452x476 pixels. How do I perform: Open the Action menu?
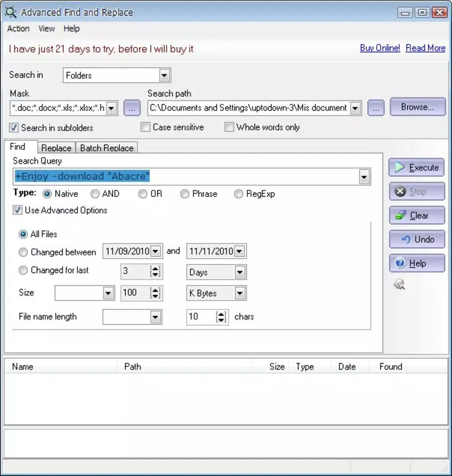[x=18, y=29]
